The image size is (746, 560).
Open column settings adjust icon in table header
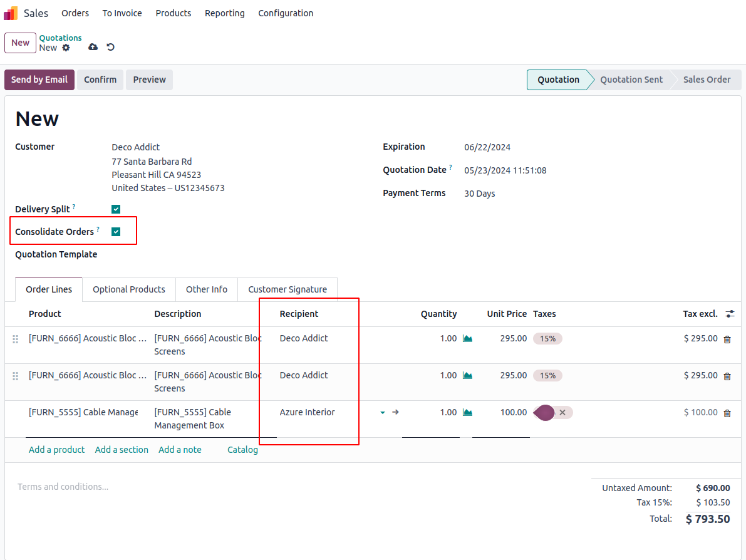730,314
